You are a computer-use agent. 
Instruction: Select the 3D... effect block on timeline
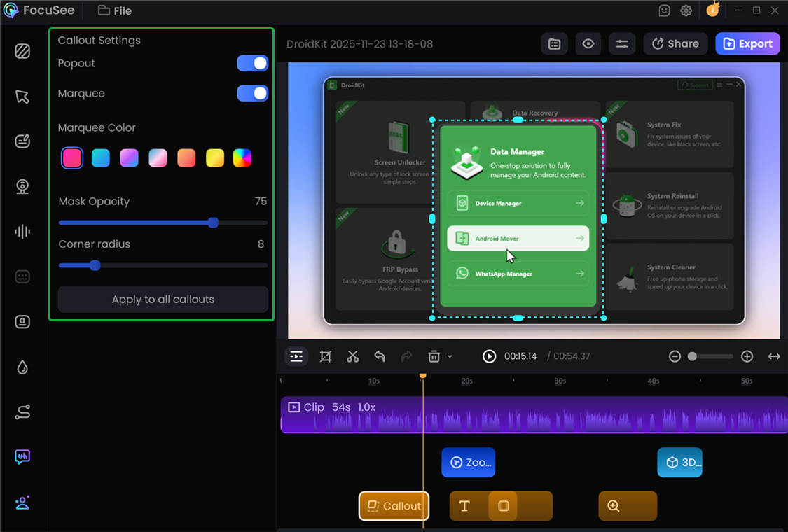(680, 462)
